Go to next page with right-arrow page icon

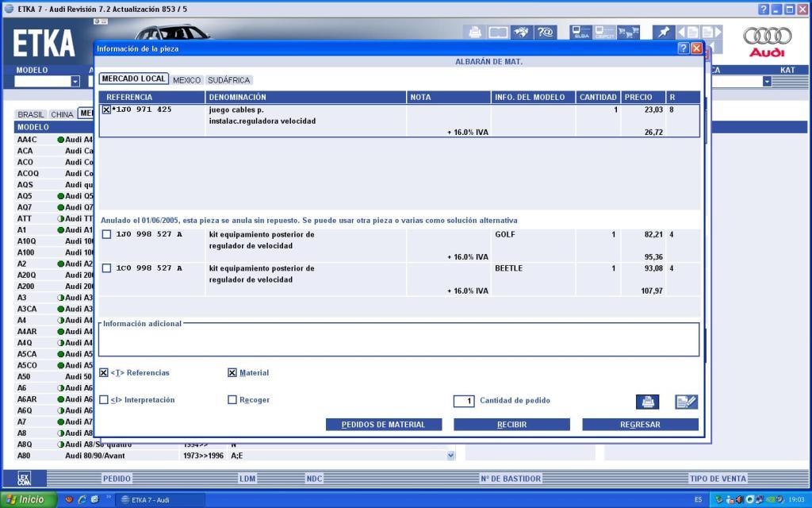711,33
